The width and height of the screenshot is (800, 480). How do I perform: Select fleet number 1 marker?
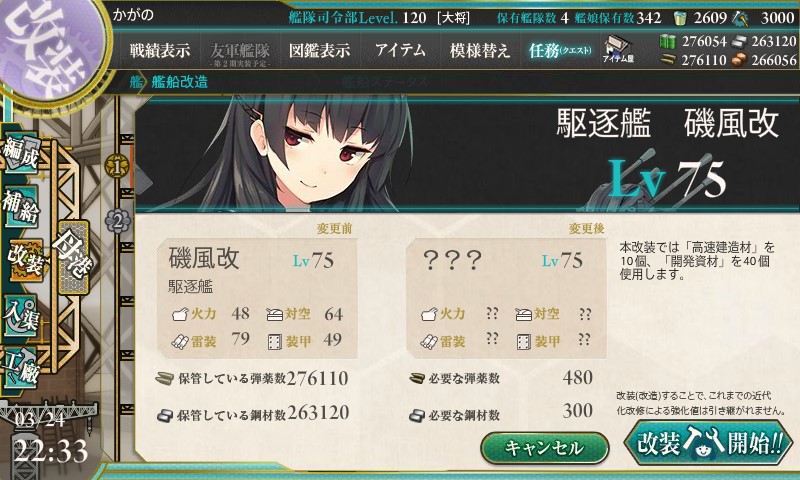[x=117, y=166]
